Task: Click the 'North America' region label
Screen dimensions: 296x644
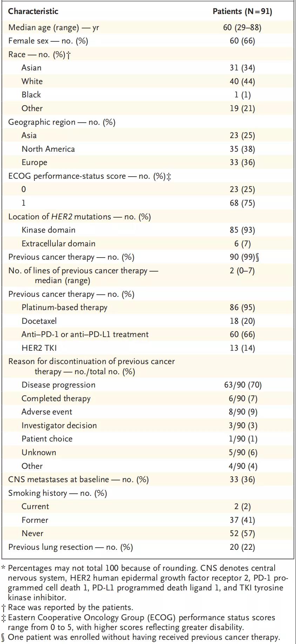Action: point(48,149)
